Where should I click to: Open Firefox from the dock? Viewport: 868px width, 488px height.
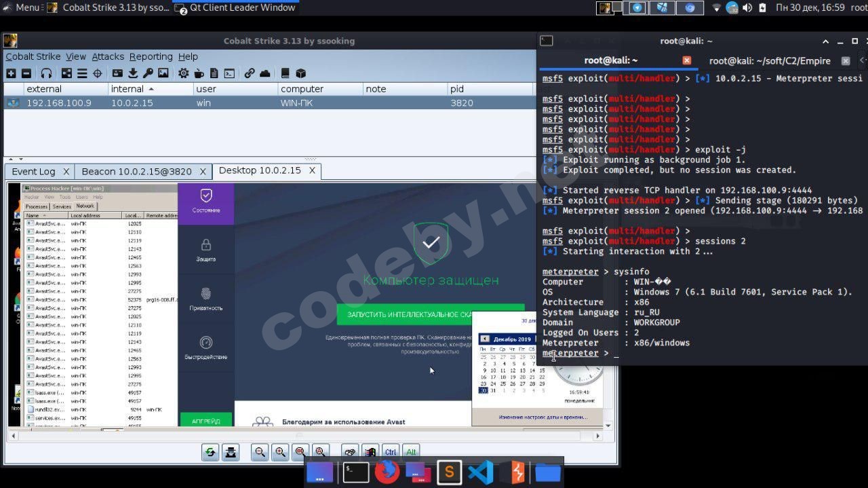pyautogui.click(x=387, y=471)
